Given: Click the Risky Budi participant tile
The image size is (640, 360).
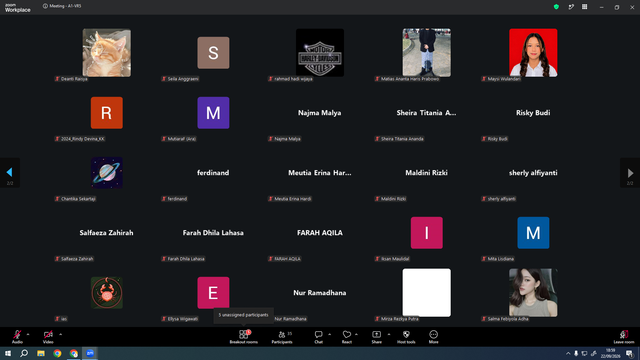Looking at the screenshot, I should coord(533,113).
